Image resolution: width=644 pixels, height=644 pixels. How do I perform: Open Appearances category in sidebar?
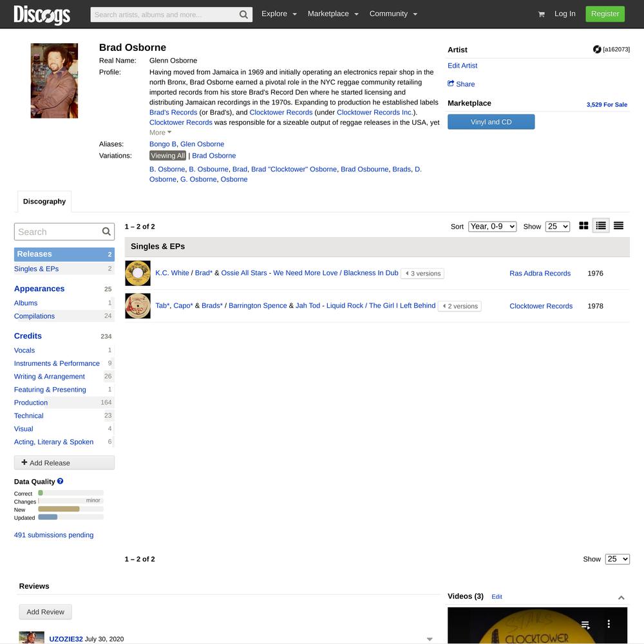(x=39, y=289)
